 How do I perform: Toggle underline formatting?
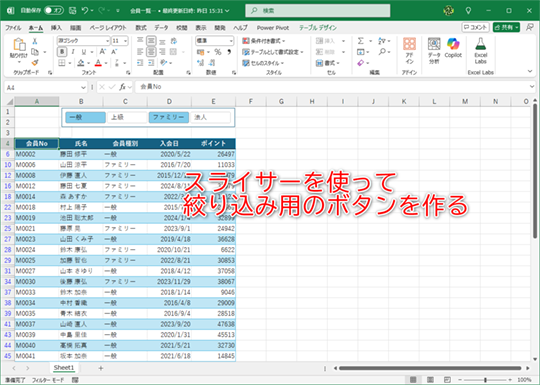coord(84,52)
